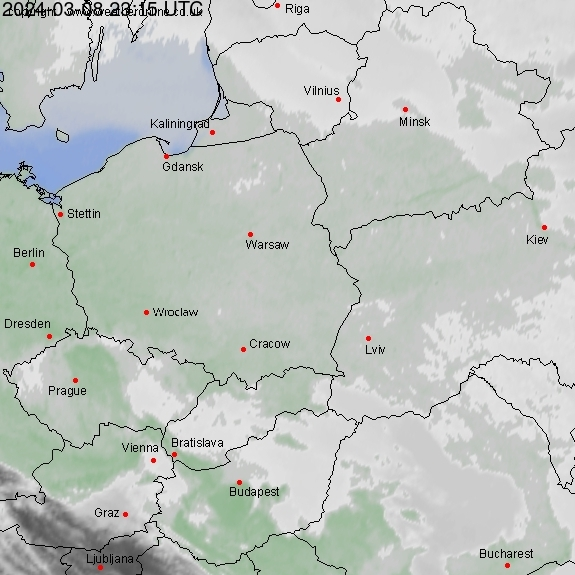
Task: Click the red dot marking Graz
Action: tap(125, 514)
